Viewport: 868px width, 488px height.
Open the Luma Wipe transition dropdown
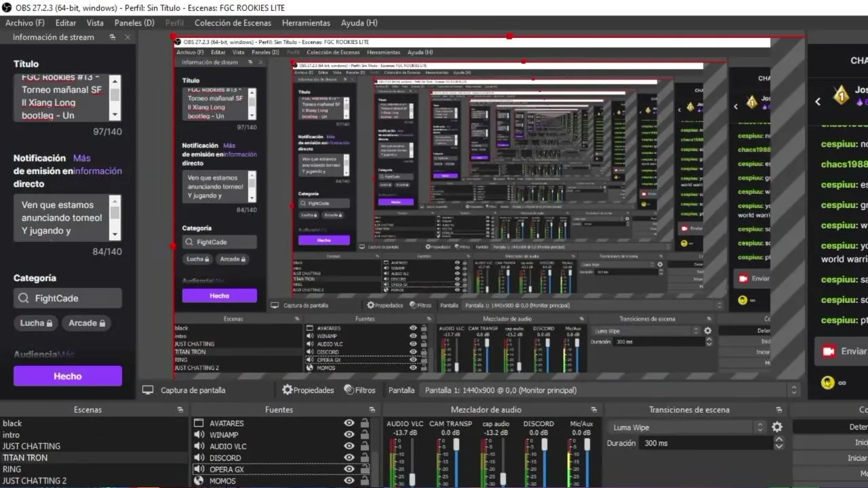click(x=688, y=427)
